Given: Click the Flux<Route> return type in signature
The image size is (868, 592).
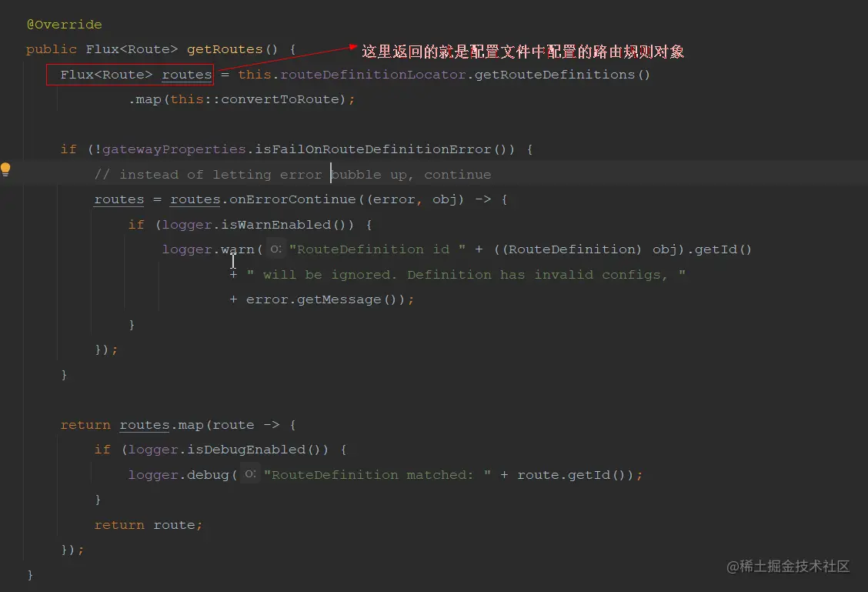Looking at the screenshot, I should [132, 49].
